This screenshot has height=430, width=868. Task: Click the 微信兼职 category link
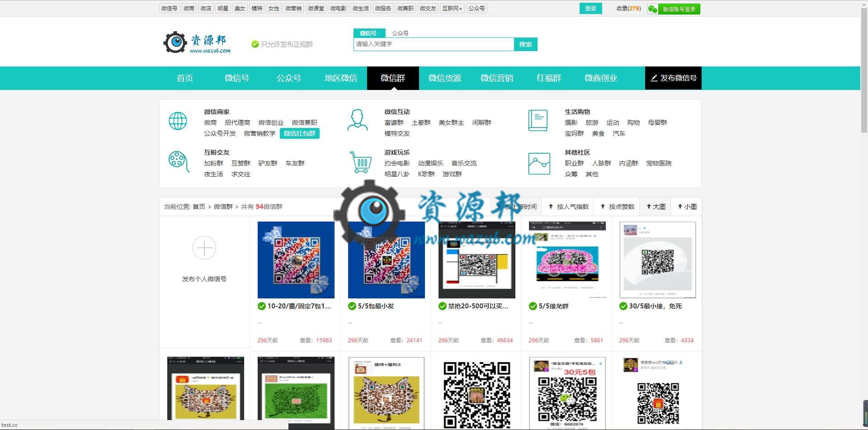coord(304,123)
